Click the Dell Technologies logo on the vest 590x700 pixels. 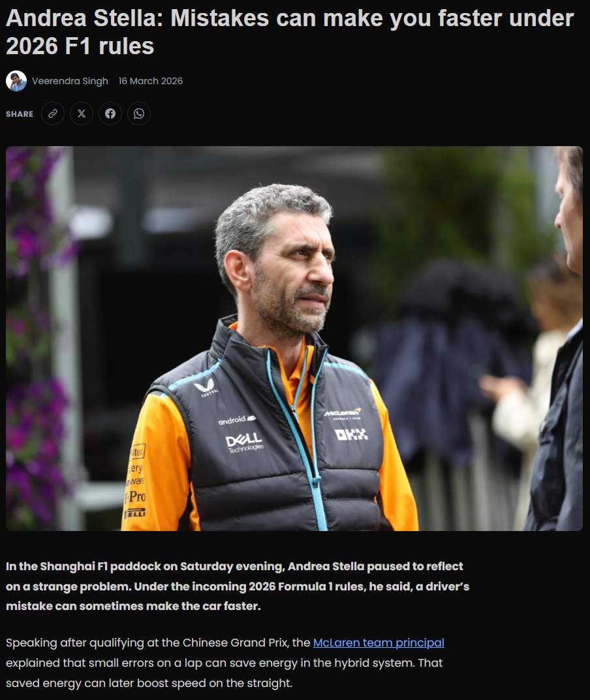(x=245, y=442)
